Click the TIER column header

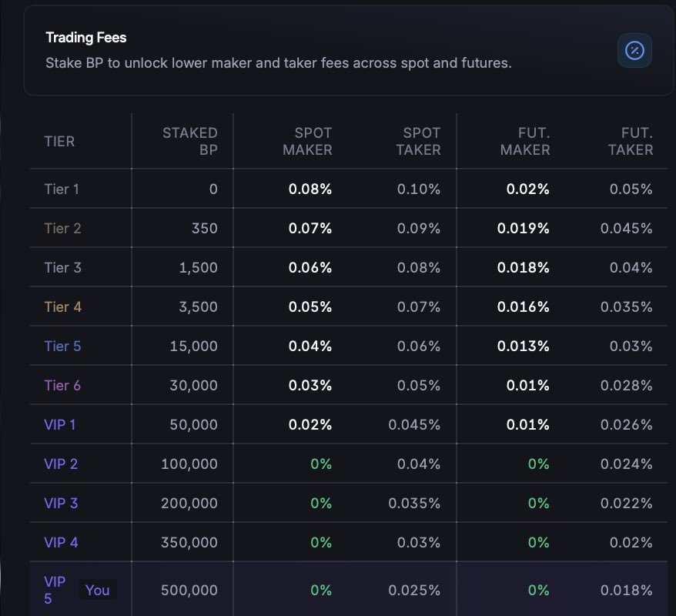point(59,142)
